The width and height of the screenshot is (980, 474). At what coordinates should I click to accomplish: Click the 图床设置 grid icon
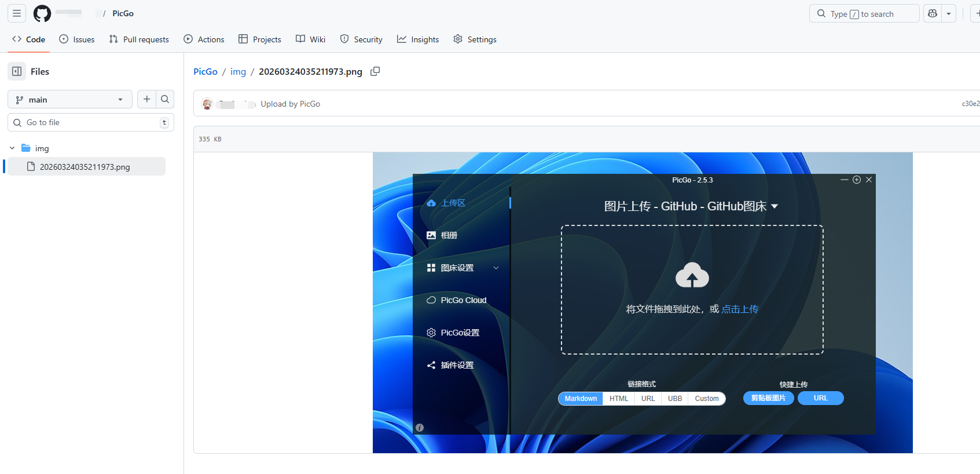click(x=431, y=268)
